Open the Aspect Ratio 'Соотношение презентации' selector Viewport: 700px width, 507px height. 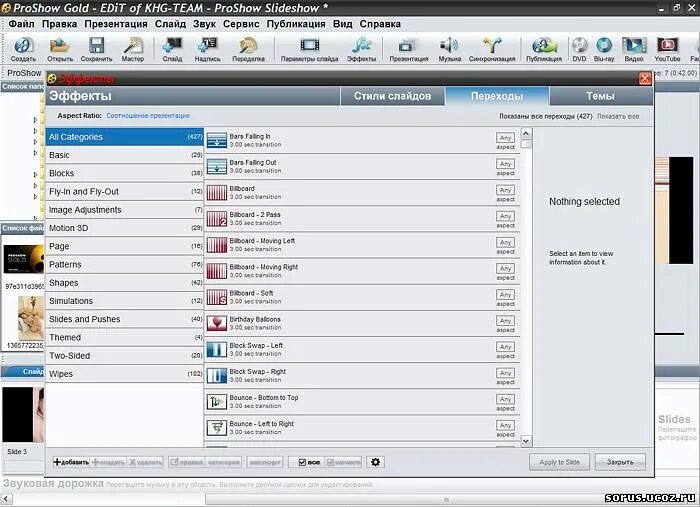(x=148, y=116)
